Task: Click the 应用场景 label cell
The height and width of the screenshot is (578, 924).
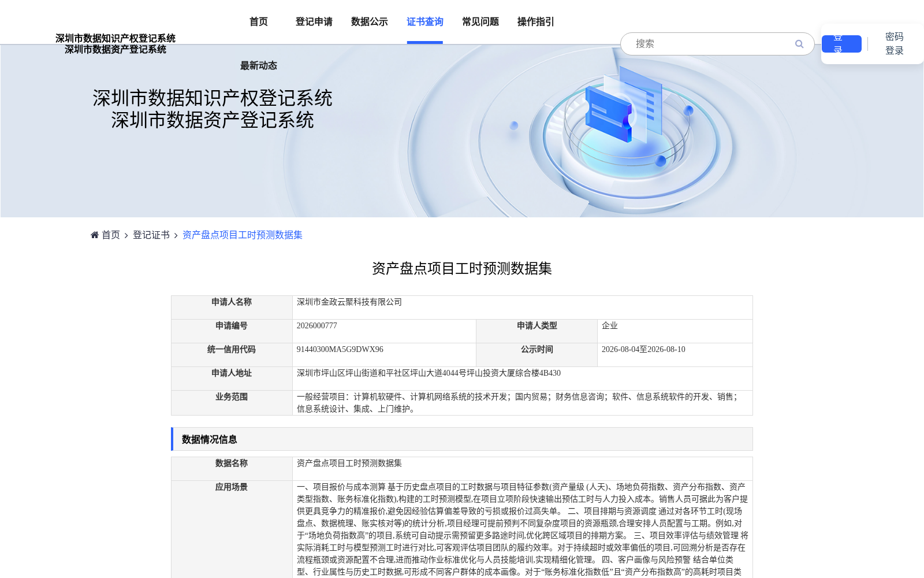Action: pyautogui.click(x=232, y=529)
